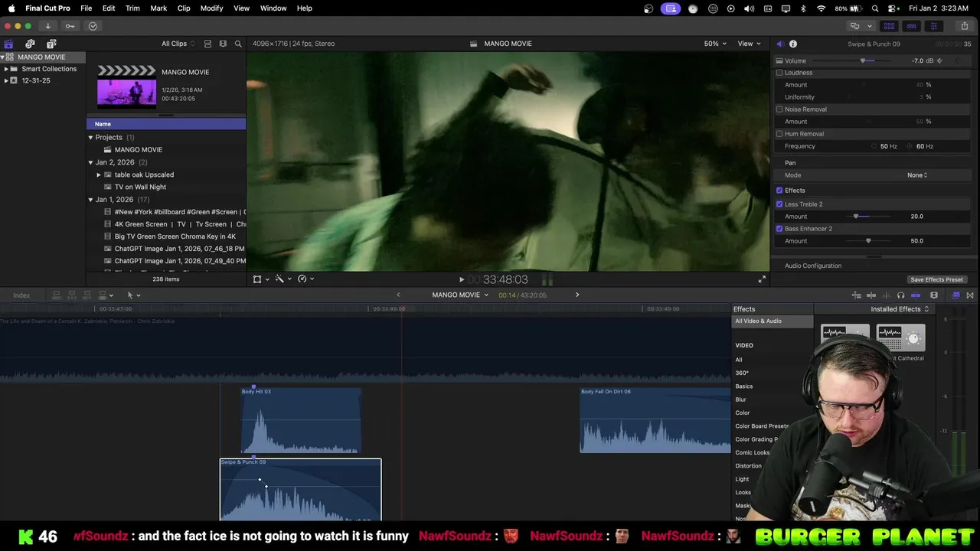Expand viewer to full screen
Screen dimensions: 980x551
click(762, 279)
